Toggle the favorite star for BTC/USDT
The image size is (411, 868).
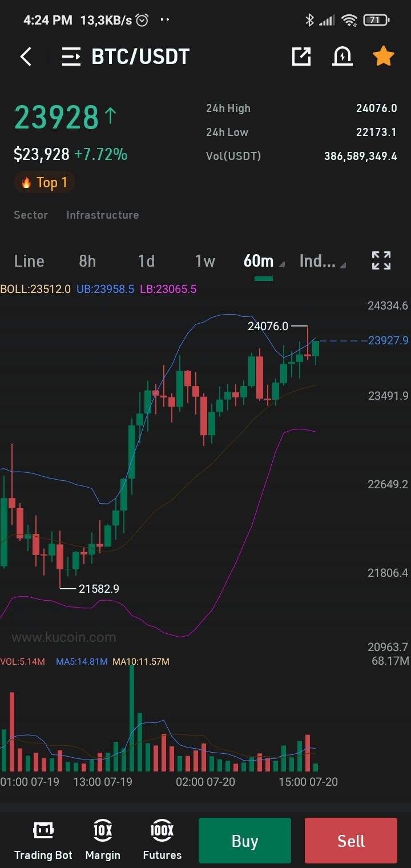pos(383,56)
